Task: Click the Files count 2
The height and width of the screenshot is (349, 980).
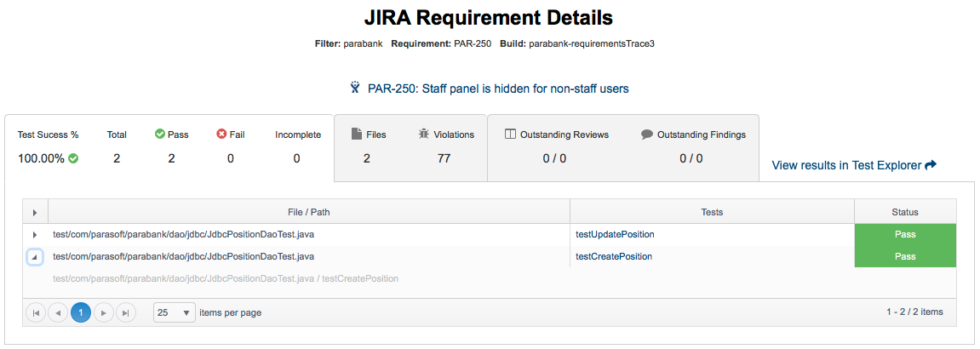Action: (x=367, y=158)
